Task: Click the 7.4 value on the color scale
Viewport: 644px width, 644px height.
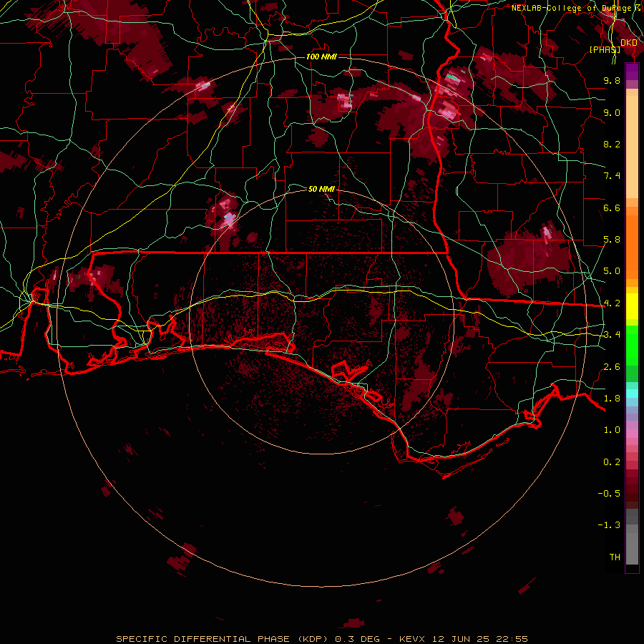Action: click(612, 176)
